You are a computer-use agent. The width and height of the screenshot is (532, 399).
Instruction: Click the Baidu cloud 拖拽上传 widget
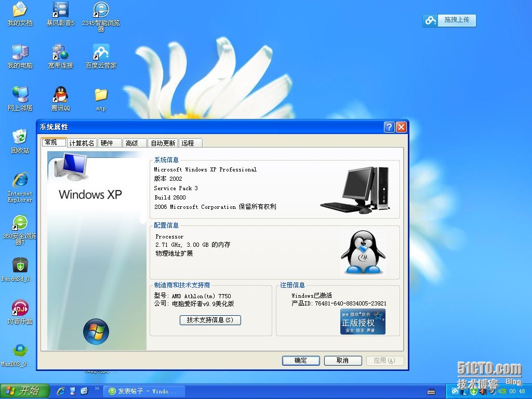[x=449, y=20]
